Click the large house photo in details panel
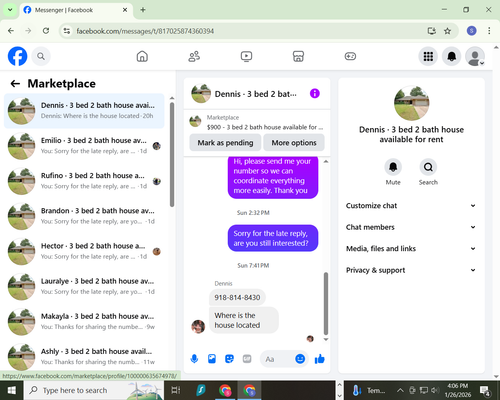The width and height of the screenshot is (500, 400). pyautogui.click(x=411, y=103)
